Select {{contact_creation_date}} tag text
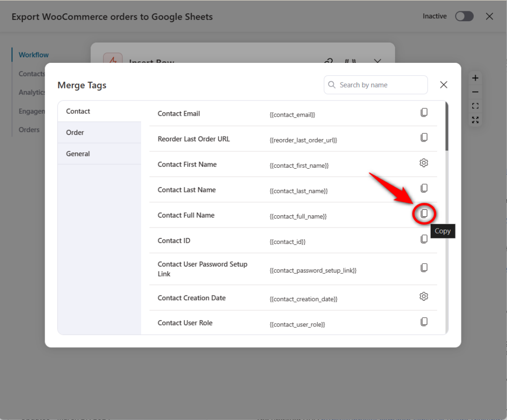 (x=304, y=299)
